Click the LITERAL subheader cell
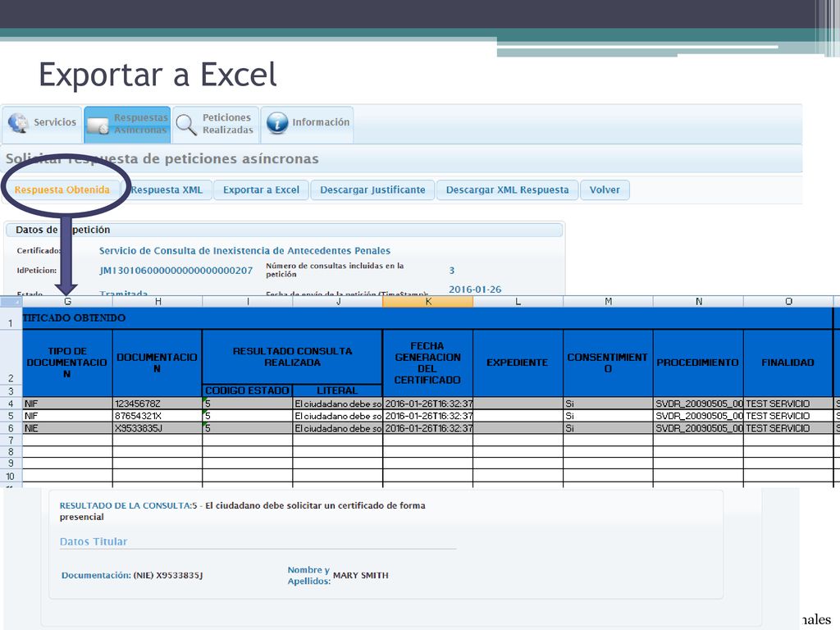 (x=337, y=390)
